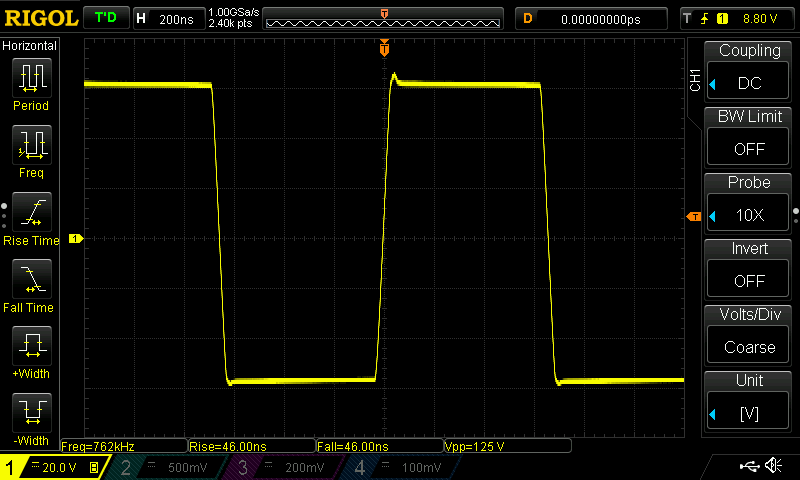Select the +Width measurement icon

pos(32,346)
